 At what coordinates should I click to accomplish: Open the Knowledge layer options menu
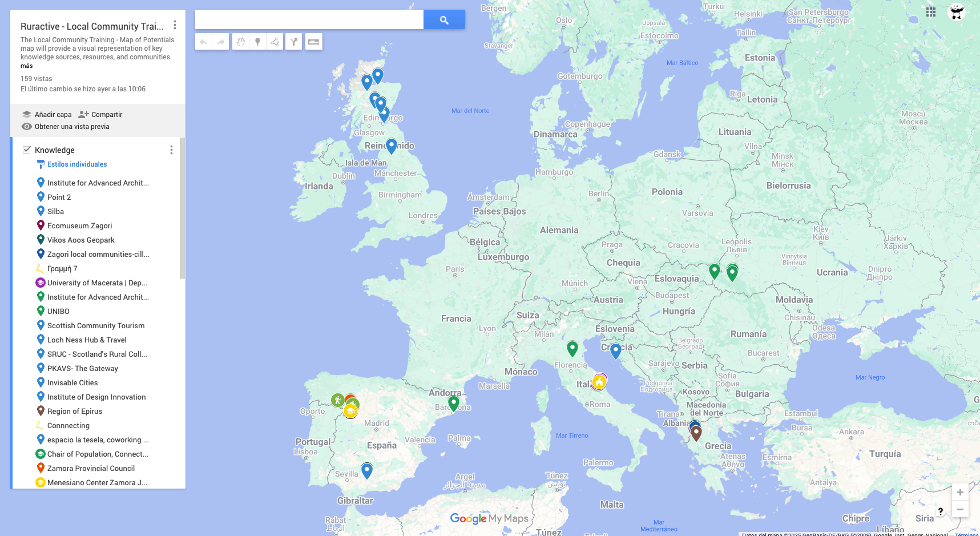click(171, 150)
